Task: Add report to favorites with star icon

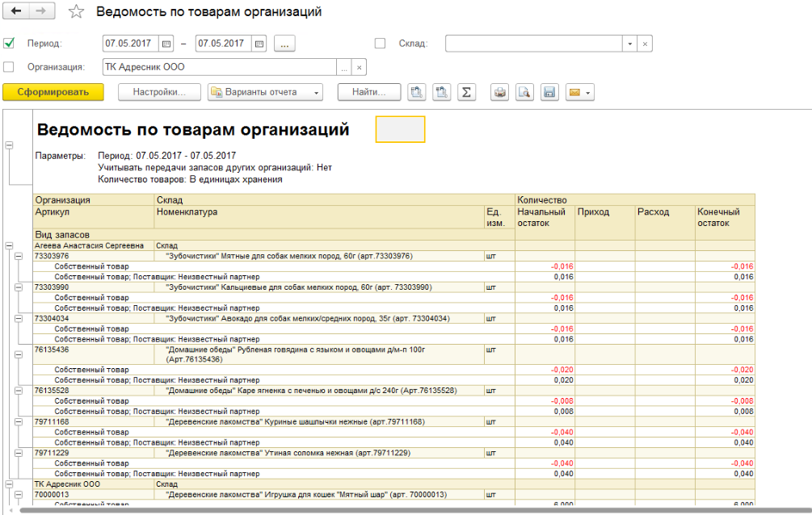Action: click(76, 12)
